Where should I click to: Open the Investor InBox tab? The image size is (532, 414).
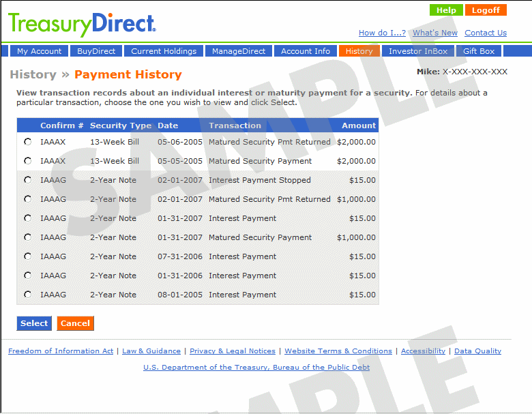pyautogui.click(x=418, y=51)
